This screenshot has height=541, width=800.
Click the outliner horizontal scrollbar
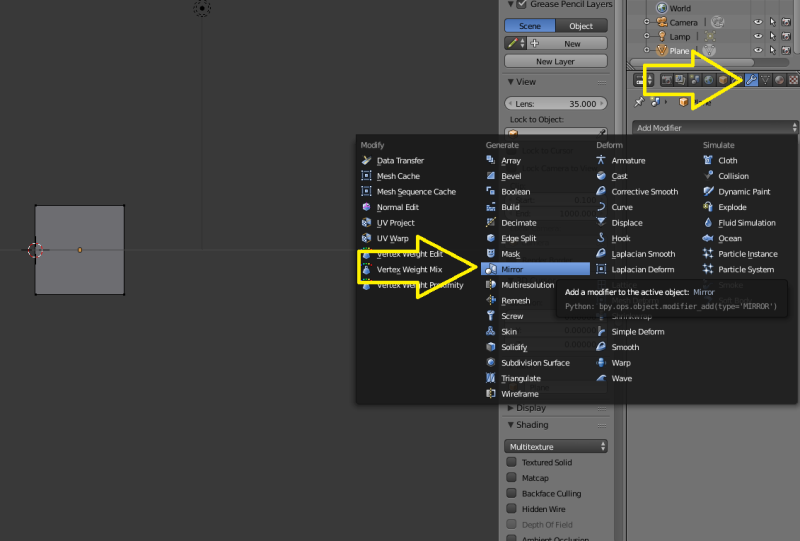pyautogui.click(x=692, y=63)
